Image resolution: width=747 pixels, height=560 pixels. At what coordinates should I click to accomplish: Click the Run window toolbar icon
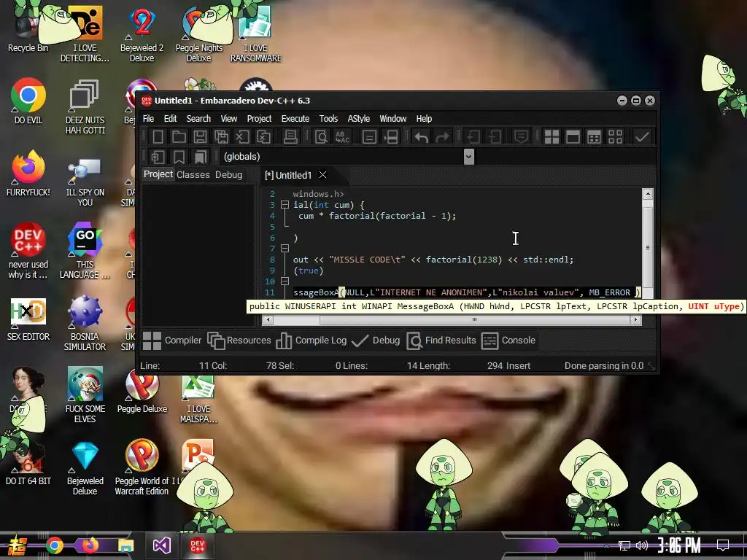click(573, 137)
